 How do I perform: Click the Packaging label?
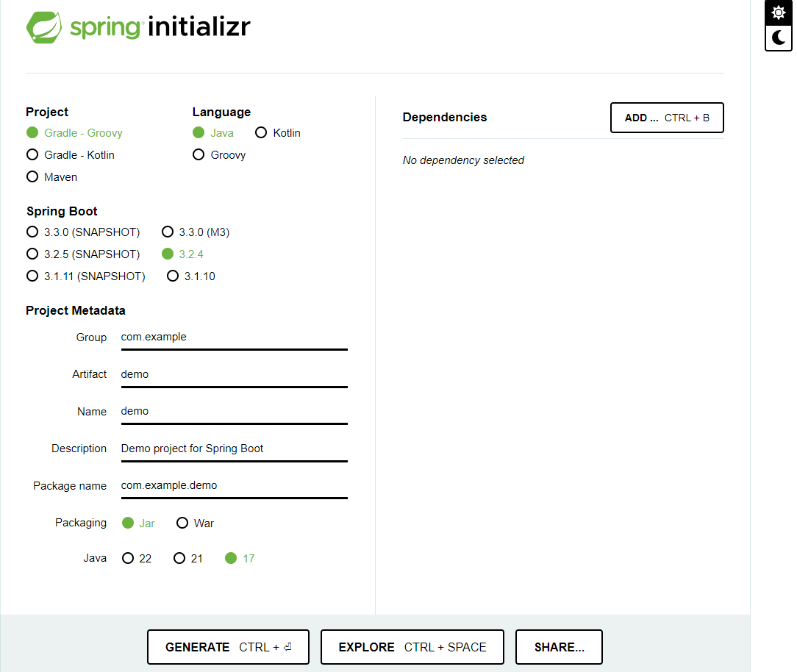pos(81,523)
